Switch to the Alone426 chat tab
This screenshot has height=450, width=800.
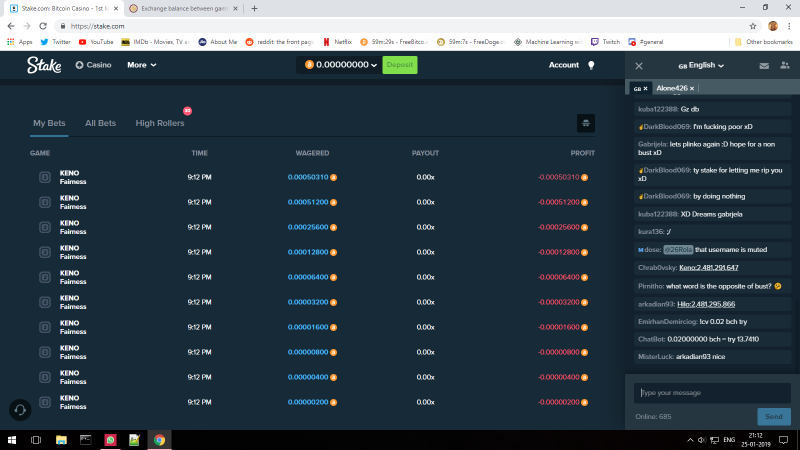click(x=671, y=88)
